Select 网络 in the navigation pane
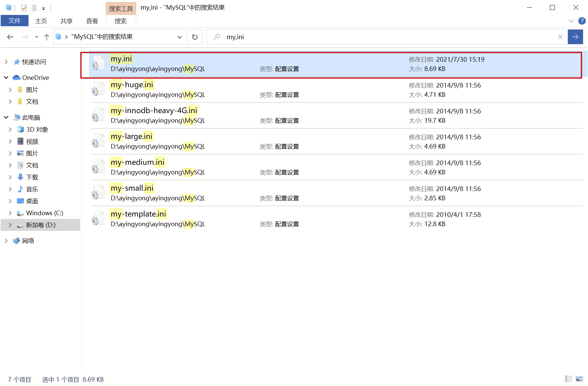This screenshot has height=386, width=588. [28, 241]
